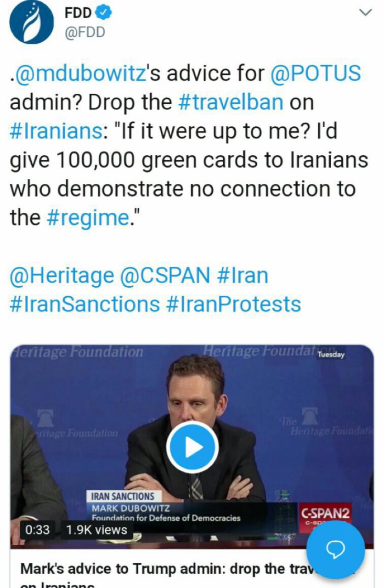Tap the #Iranians hashtag
This screenshot has height=588, width=384.
point(56,131)
